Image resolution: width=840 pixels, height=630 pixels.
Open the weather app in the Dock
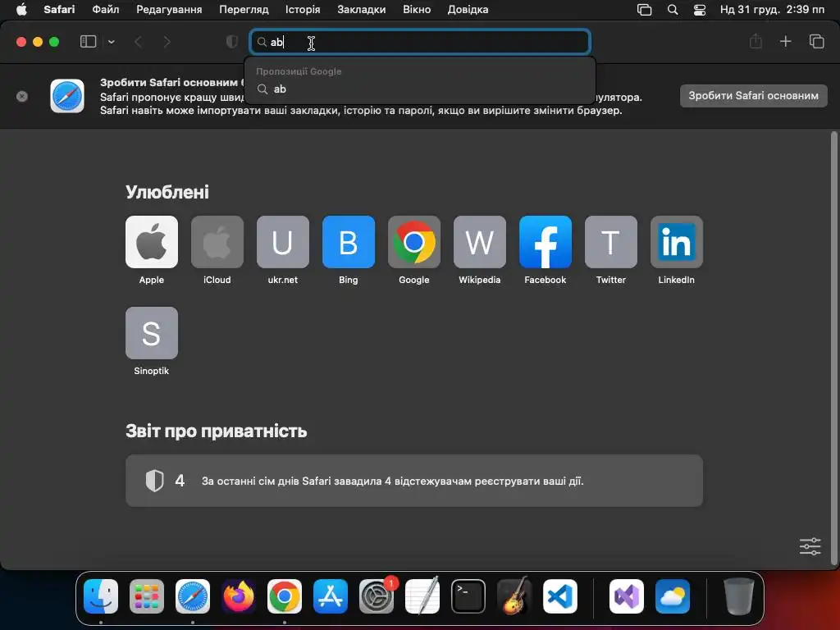point(673,596)
